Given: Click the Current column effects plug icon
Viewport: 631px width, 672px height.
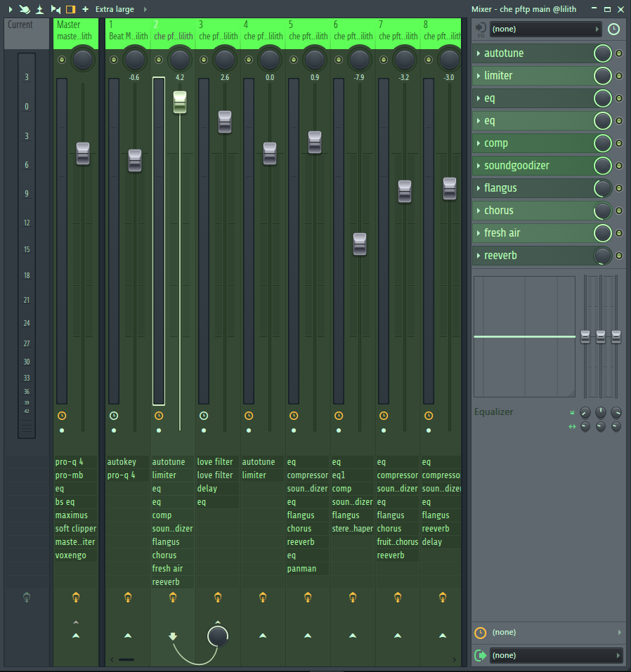Looking at the screenshot, I should [x=27, y=597].
